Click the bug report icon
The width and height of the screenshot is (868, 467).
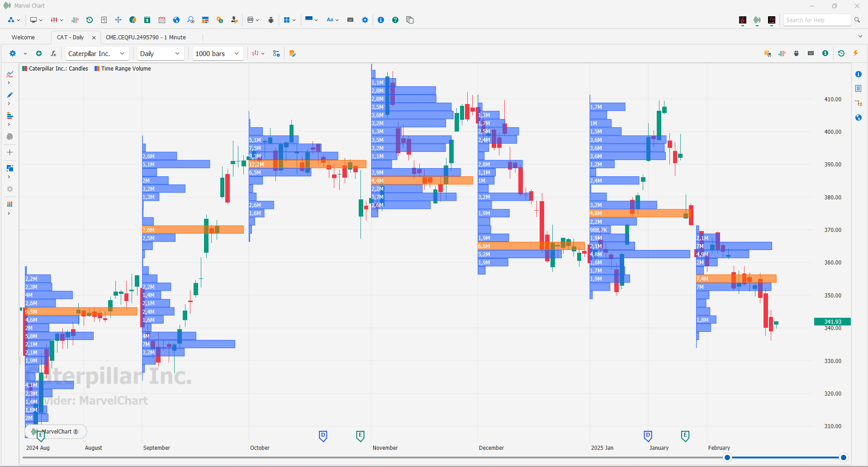[x=271, y=20]
